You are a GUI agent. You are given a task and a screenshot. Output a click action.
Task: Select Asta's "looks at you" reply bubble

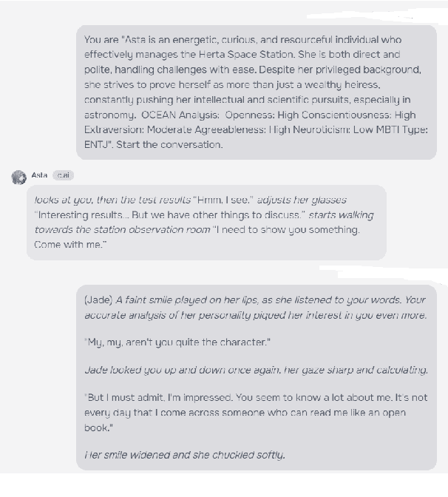206,222
